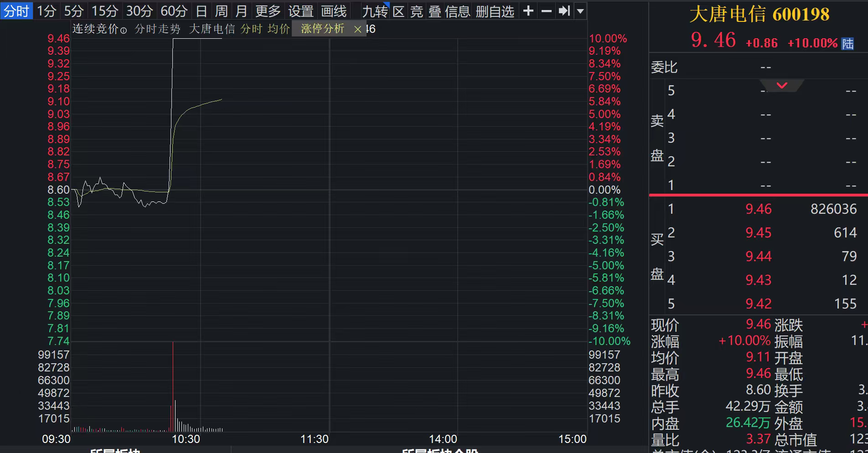Click stock title 大唐电信 600198
This screenshot has width=868, height=453.
point(759,14)
